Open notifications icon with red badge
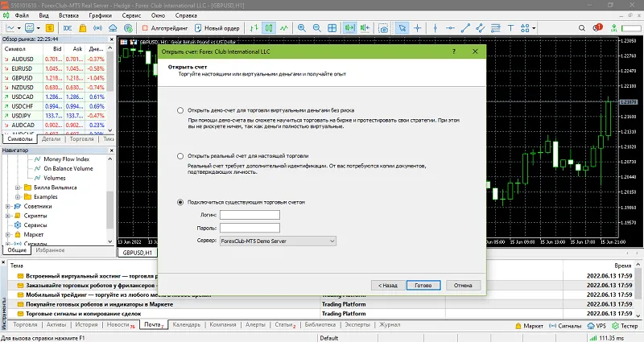Viewport: 644px width, 342px height. 597,27
